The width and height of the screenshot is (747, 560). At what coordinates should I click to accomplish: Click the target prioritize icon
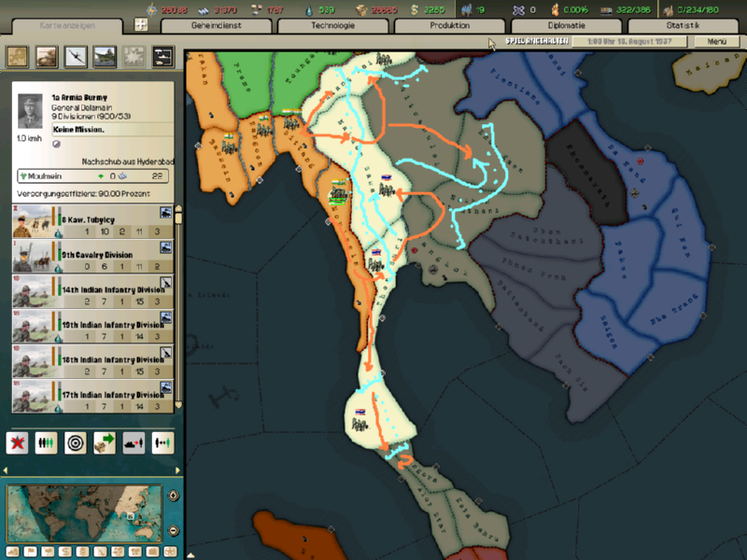point(76,442)
